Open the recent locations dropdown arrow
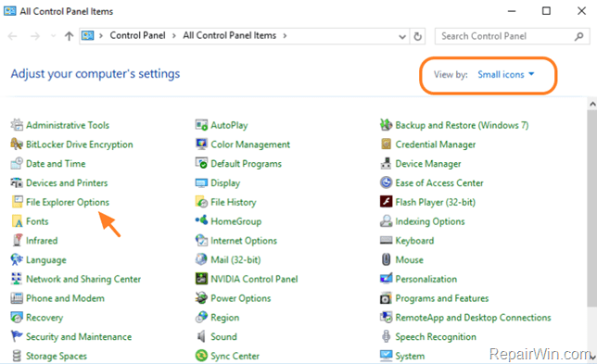The height and width of the screenshot is (364, 597). coord(53,36)
